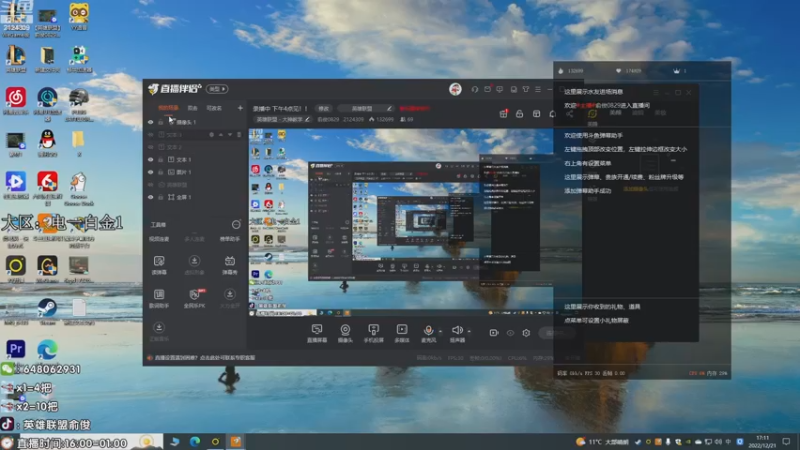
Task: Open danmu assistant window hamburger menu
Action: 656,92
